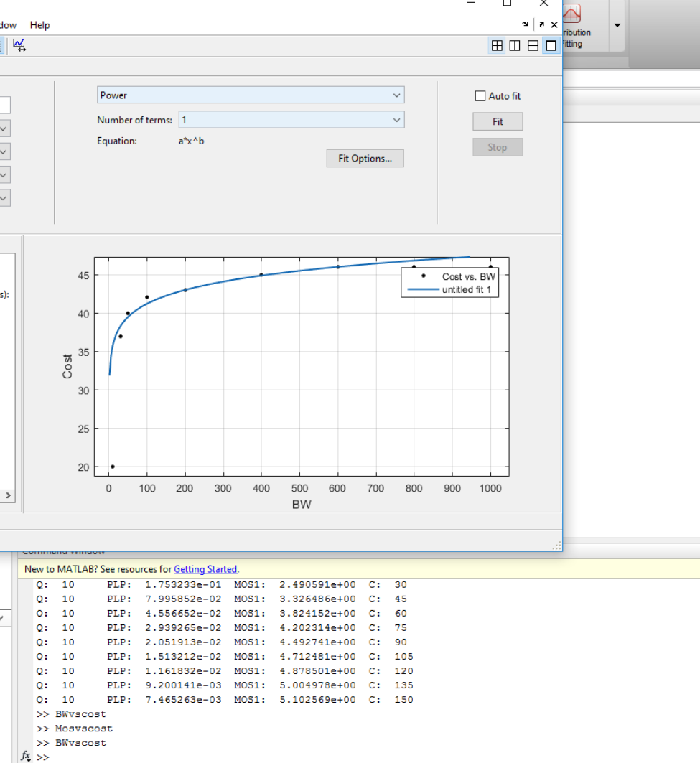Open the Power fit type dropdown
Viewport: 700px width, 763px height.
pyautogui.click(x=251, y=95)
